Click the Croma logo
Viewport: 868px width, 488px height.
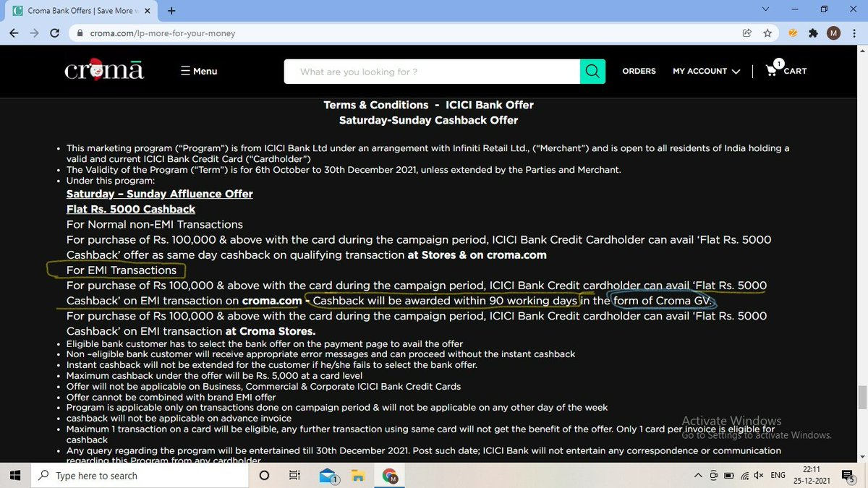tap(104, 71)
